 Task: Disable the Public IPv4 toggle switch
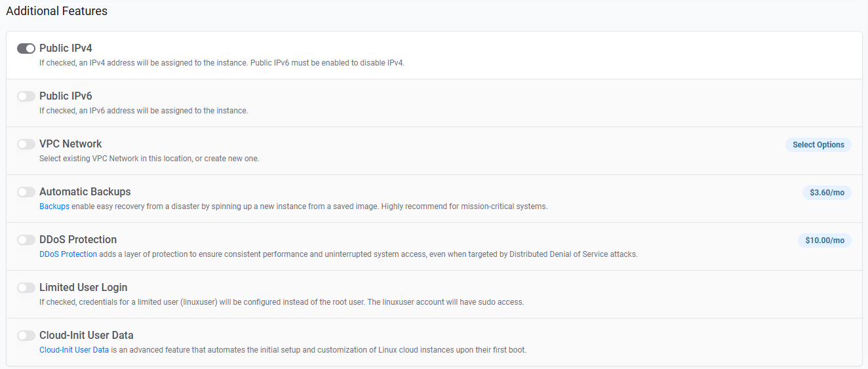tap(26, 49)
